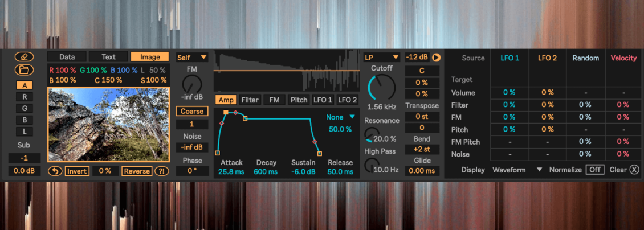Toggle the Invert button

pos(77,171)
